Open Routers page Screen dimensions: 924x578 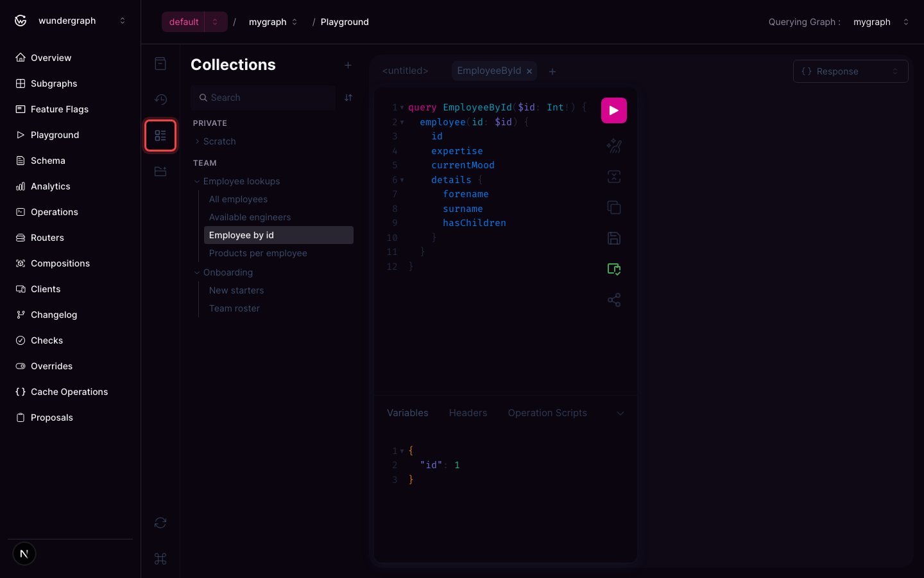point(71,238)
